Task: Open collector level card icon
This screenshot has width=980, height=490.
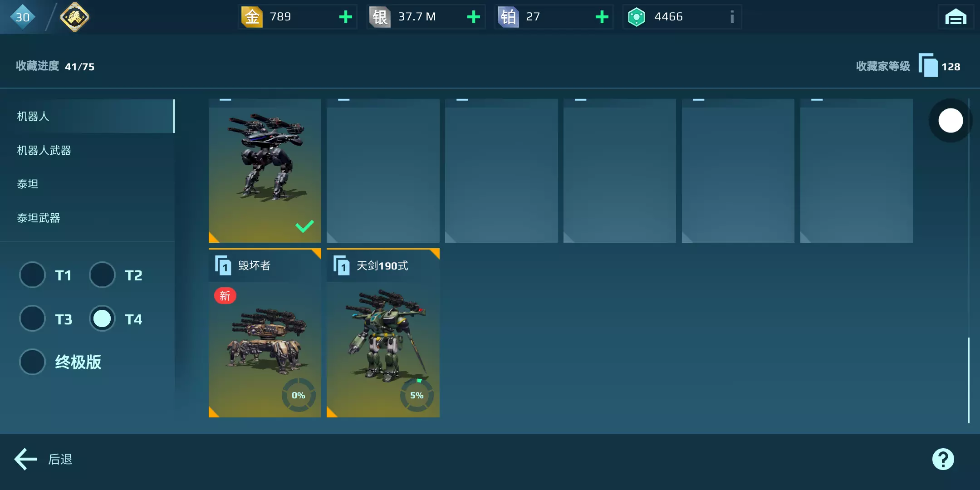Action: pyautogui.click(x=928, y=65)
